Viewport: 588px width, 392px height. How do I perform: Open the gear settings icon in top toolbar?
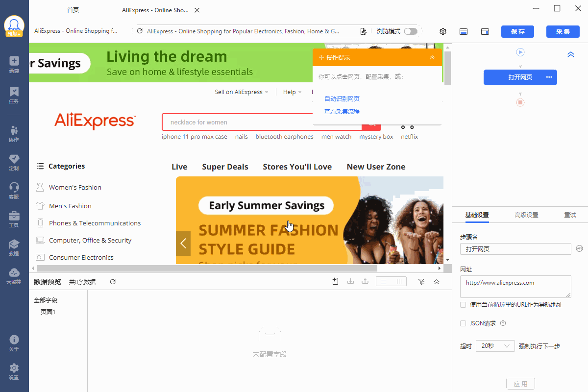(443, 31)
